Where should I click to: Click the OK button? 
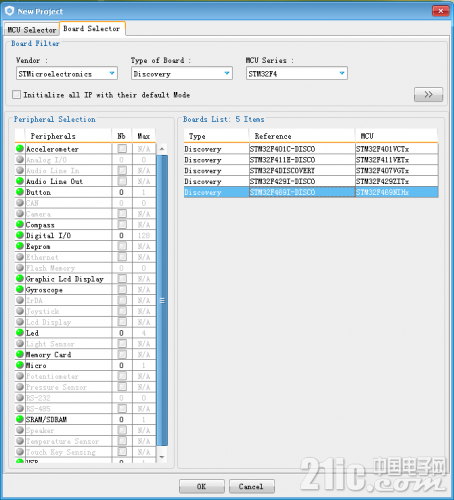pos(202,486)
